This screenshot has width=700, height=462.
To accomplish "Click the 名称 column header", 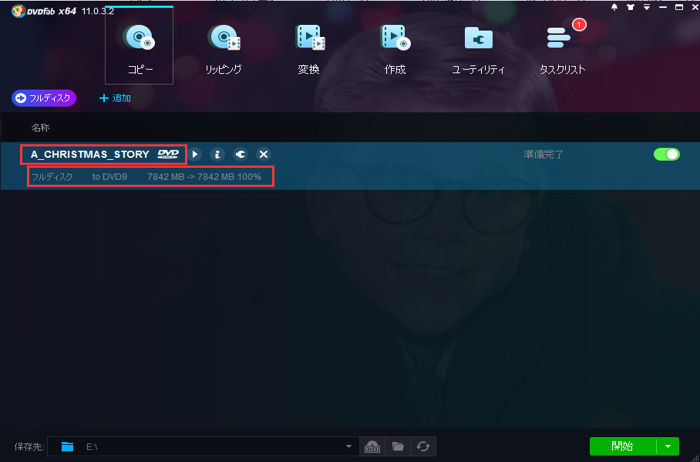I will (x=40, y=128).
